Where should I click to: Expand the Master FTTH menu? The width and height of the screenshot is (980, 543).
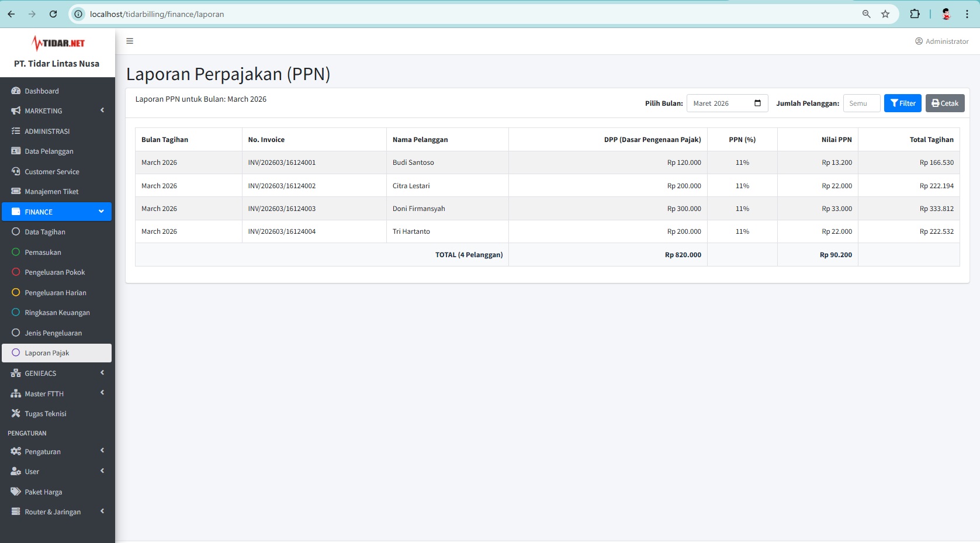pyautogui.click(x=57, y=394)
